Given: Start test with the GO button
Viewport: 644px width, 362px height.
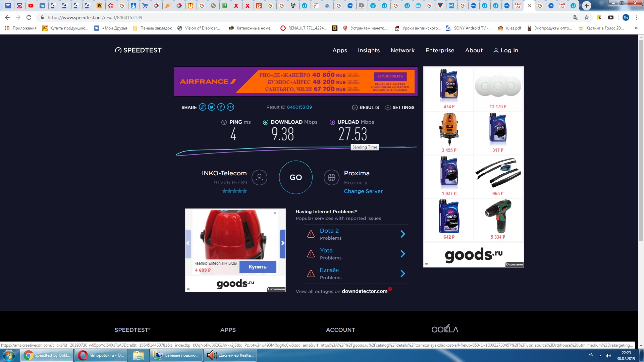Looking at the screenshot, I should coord(296,177).
